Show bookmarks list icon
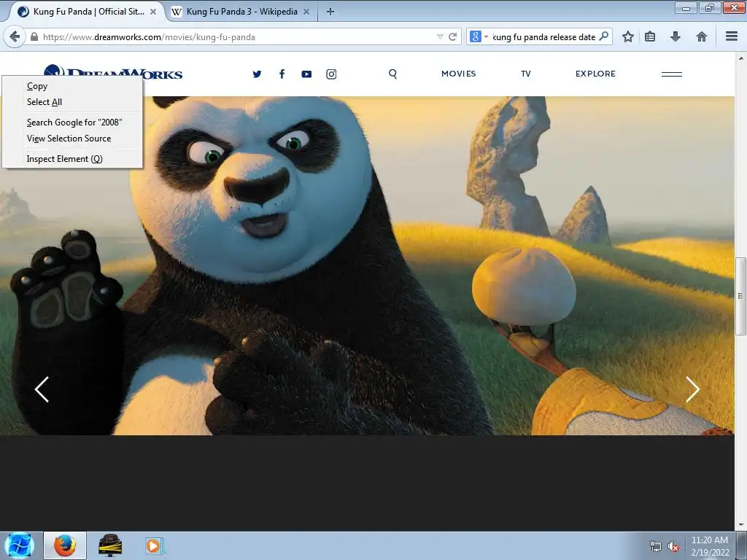747x560 pixels. (650, 36)
